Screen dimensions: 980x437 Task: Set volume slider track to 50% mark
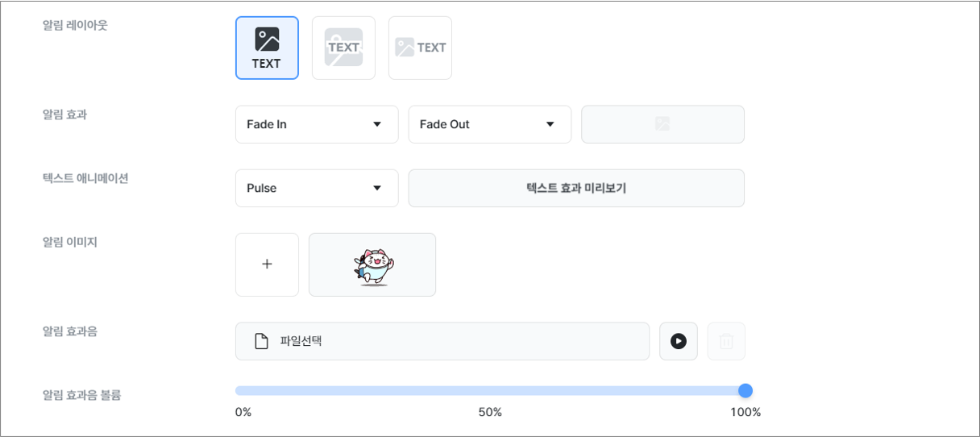490,391
